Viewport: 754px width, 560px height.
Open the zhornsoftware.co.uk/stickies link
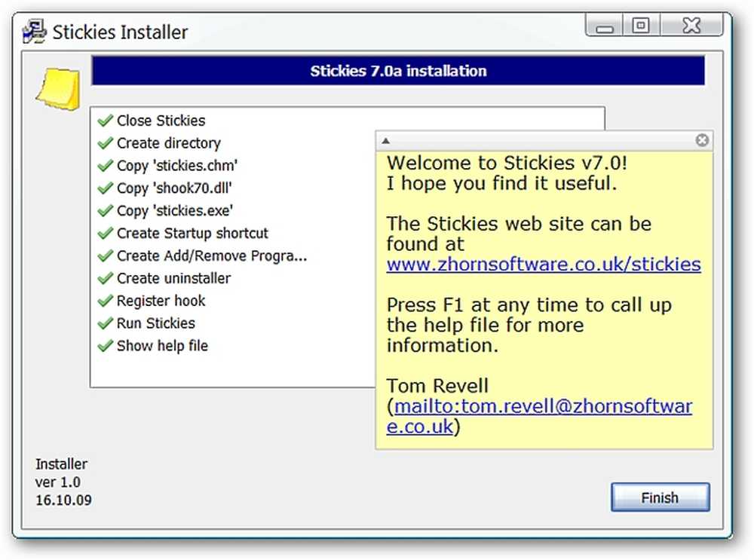point(544,265)
